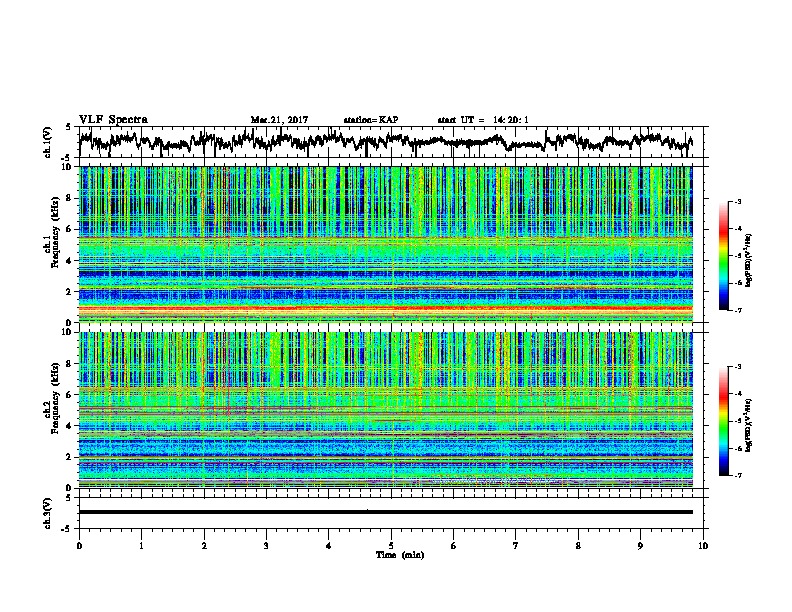Viewport: 792px width, 612px height.
Task: Click inside the ch.2 spectrogram panel
Action: 385,410
